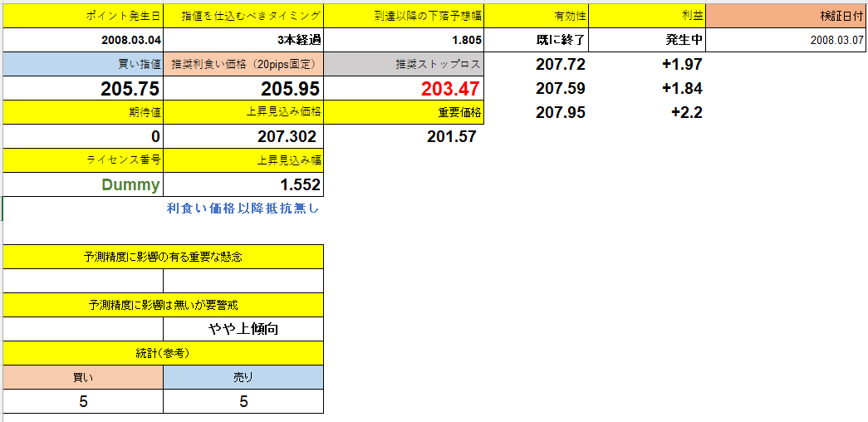Select the 予測精度に影響の有る重要な懸念 header
The image size is (868, 422).
click(x=164, y=257)
